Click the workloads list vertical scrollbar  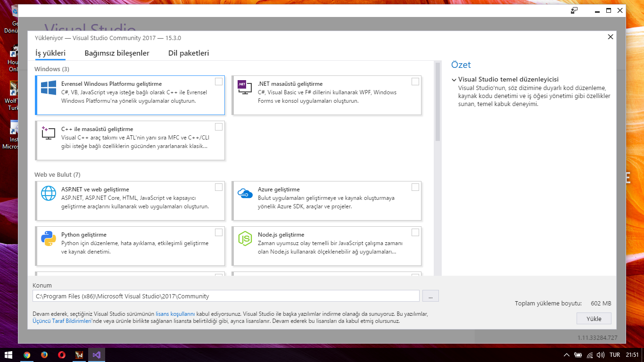[438, 102]
